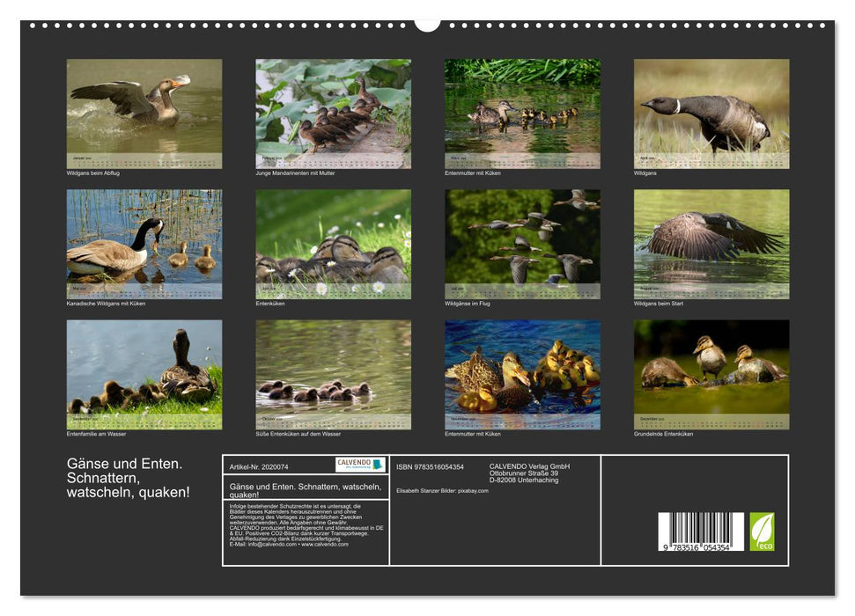This screenshot has width=855, height=616.
Task: Click the email address info@calvendo.com
Action: pyautogui.click(x=275, y=545)
